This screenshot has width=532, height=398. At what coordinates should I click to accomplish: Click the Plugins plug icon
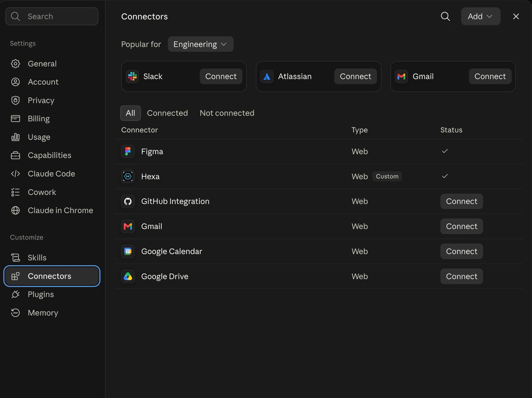pos(15,294)
